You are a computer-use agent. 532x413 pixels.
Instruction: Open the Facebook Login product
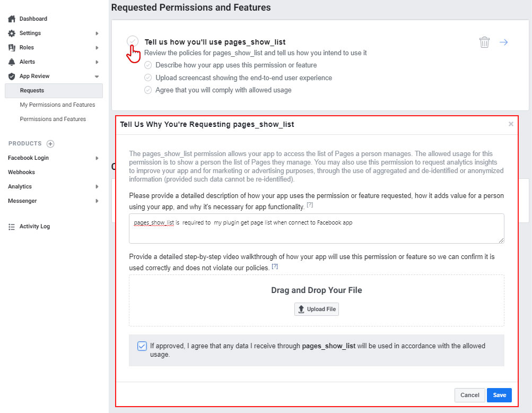[28, 158]
